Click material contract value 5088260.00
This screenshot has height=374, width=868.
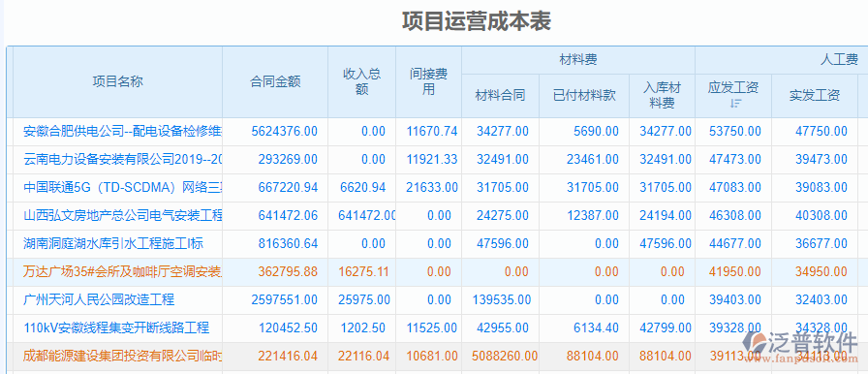505,356
